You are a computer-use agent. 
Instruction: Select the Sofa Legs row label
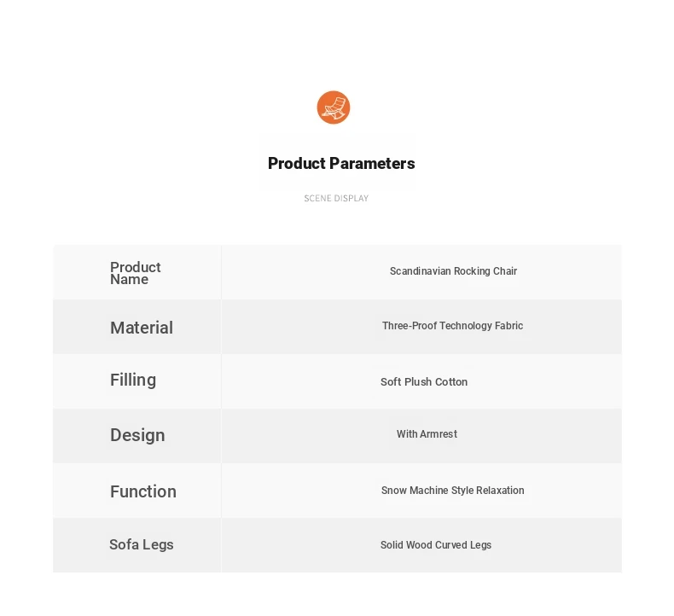pyautogui.click(x=142, y=544)
